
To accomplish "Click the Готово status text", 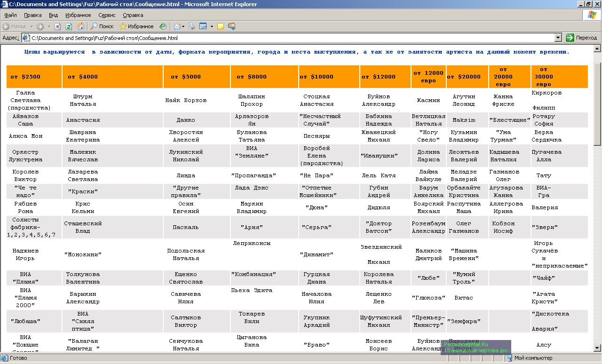I will coord(18,358).
